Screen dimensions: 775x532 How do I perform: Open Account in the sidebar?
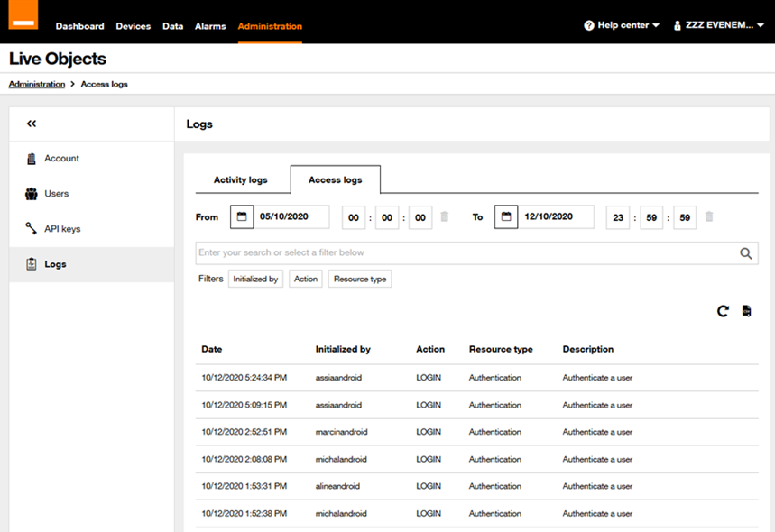point(91,159)
